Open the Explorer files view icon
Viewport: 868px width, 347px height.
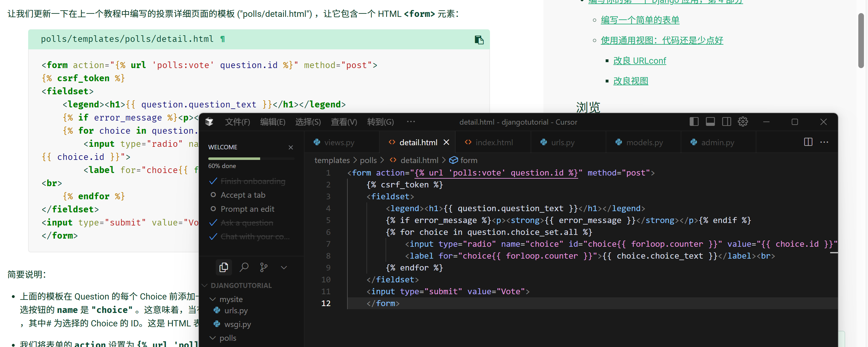[x=223, y=267]
